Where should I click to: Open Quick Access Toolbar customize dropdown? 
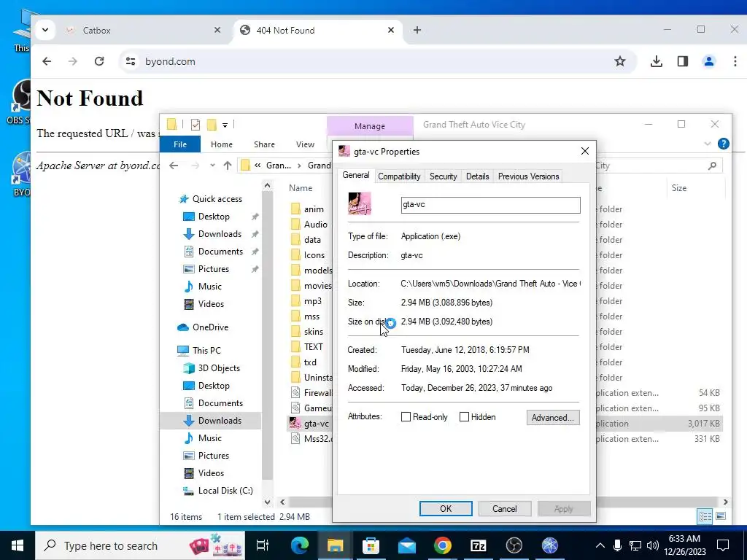tap(225, 125)
